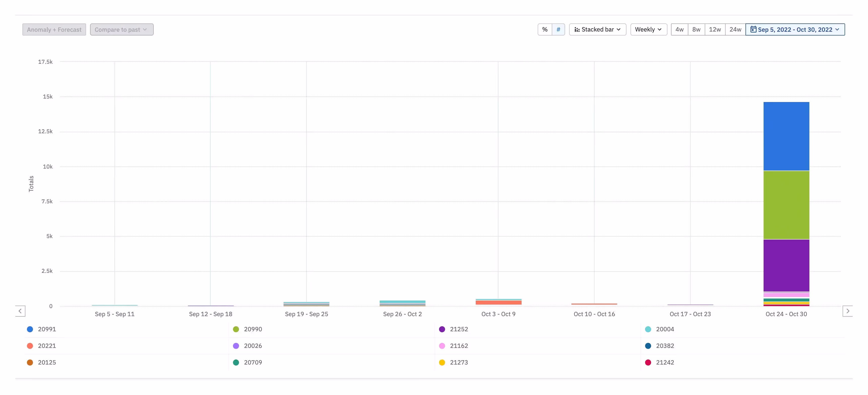Open the Weekly interval dropdown

(x=648, y=29)
